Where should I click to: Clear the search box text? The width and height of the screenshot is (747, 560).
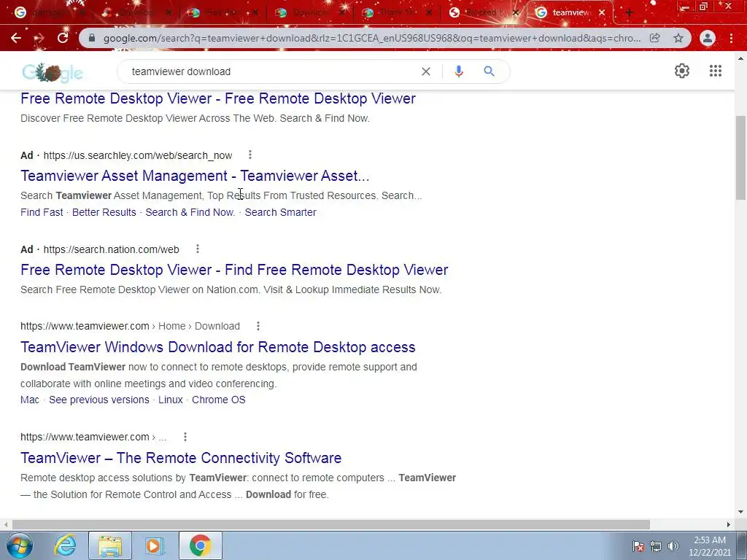[426, 71]
